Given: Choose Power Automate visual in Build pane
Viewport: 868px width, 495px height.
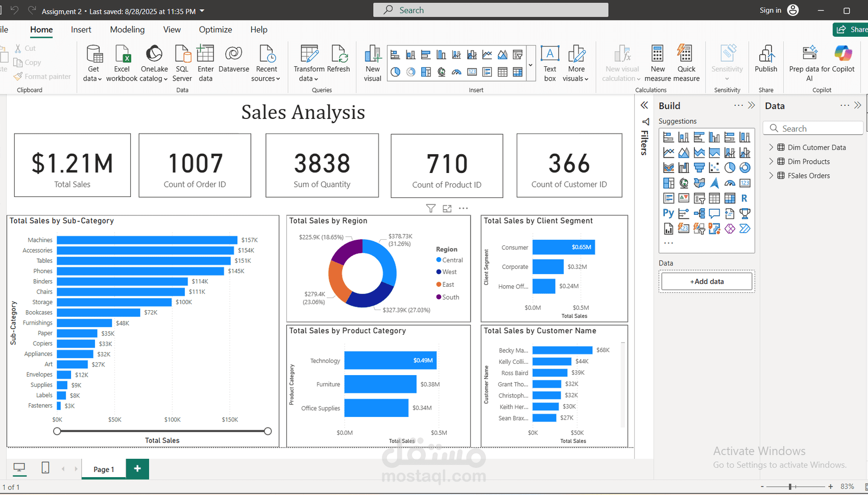Looking at the screenshot, I should (745, 229).
